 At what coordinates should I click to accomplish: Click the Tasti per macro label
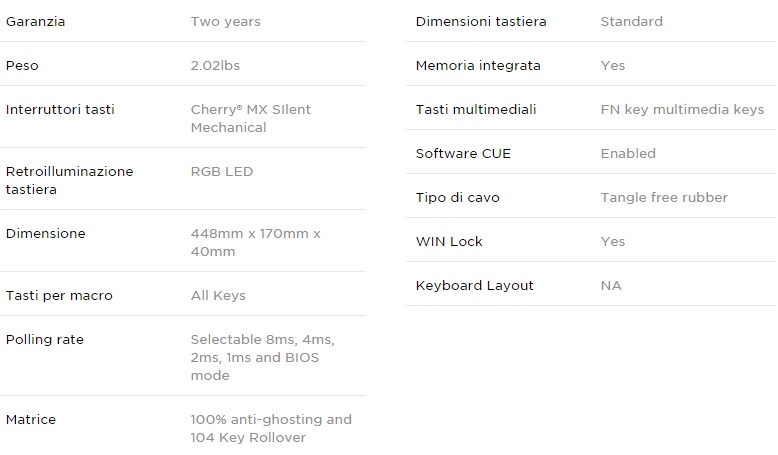point(59,295)
